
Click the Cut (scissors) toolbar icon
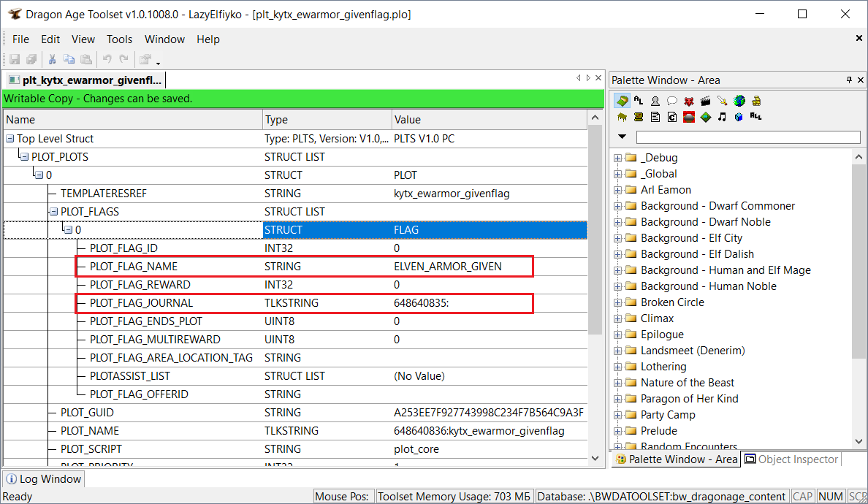53,59
